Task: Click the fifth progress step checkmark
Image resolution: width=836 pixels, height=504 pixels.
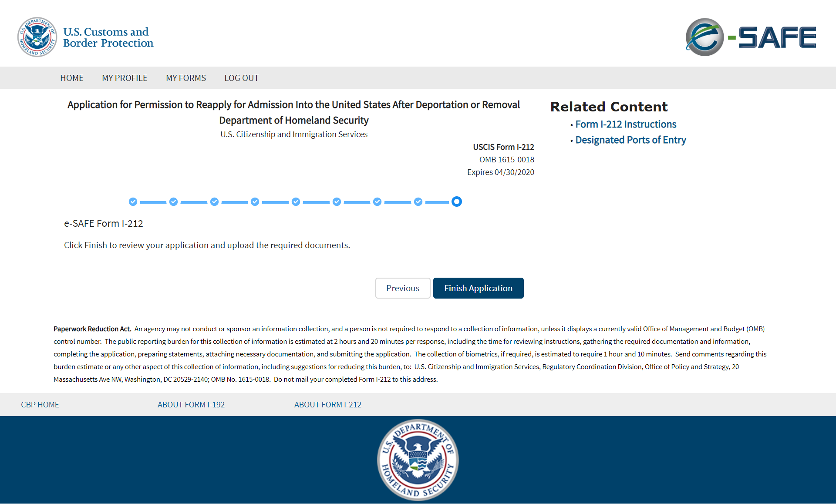Action: click(296, 202)
